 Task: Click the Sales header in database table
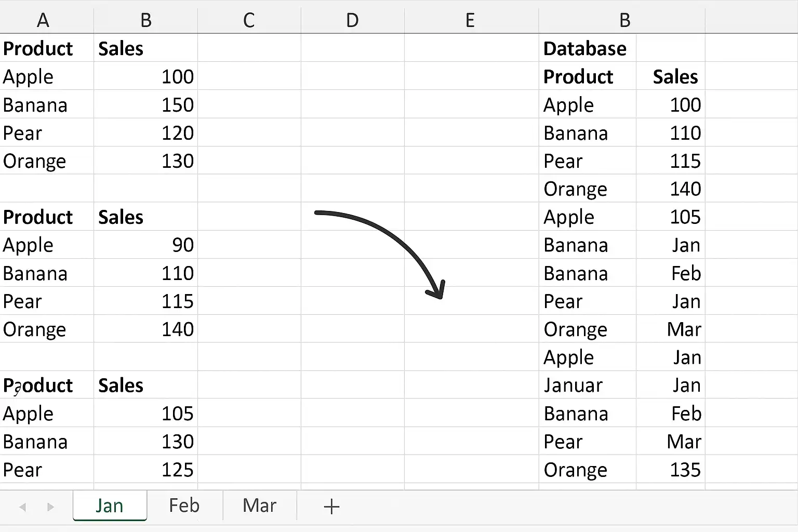pyautogui.click(x=670, y=76)
